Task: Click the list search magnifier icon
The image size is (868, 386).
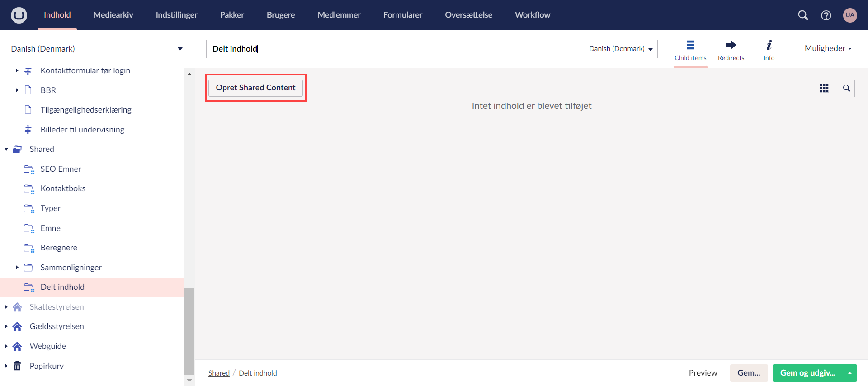Action: [846, 88]
